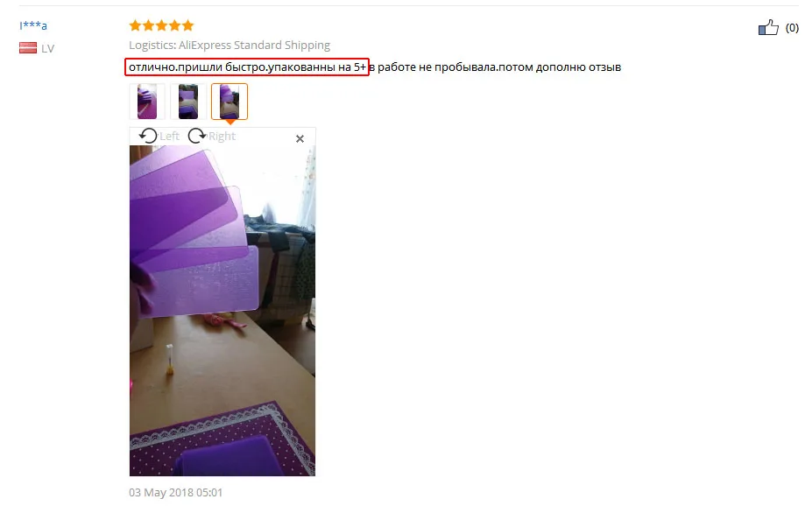The height and width of the screenshot is (506, 812).
Task: Click the highlighted third photo thumbnail
Action: (229, 102)
